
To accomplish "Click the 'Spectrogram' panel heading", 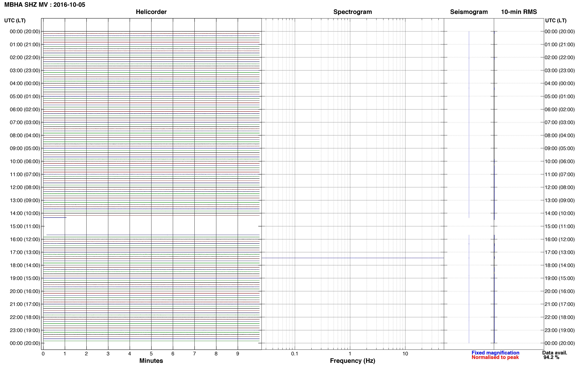I will pyautogui.click(x=352, y=12).
